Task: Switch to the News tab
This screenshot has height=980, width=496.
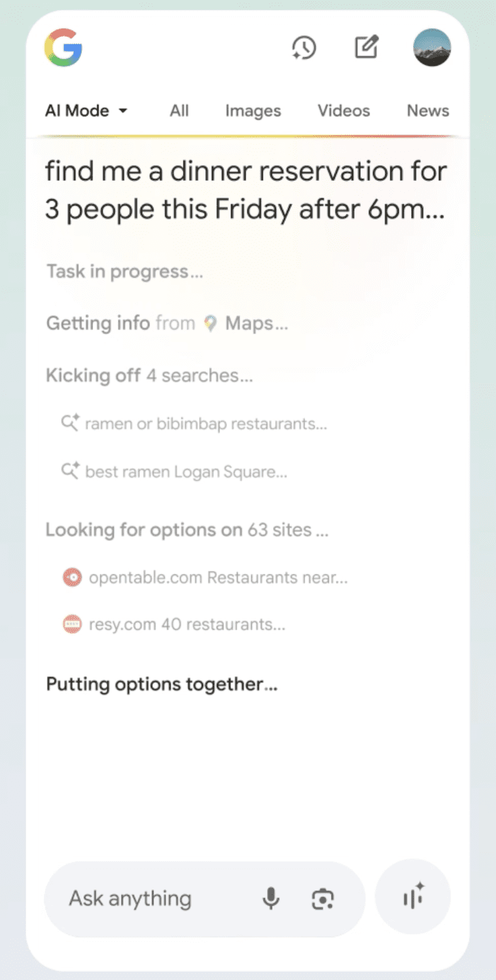Action: (428, 111)
